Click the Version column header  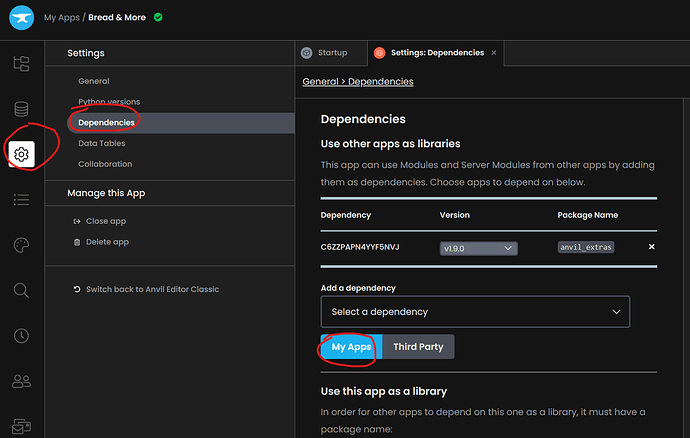pyautogui.click(x=455, y=215)
